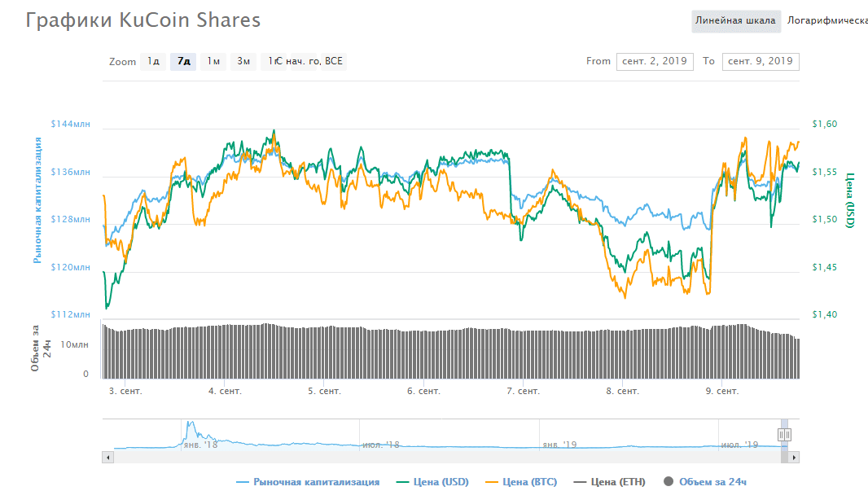Click the 6. сент. axis label
The height and width of the screenshot is (491, 868).
click(x=424, y=392)
